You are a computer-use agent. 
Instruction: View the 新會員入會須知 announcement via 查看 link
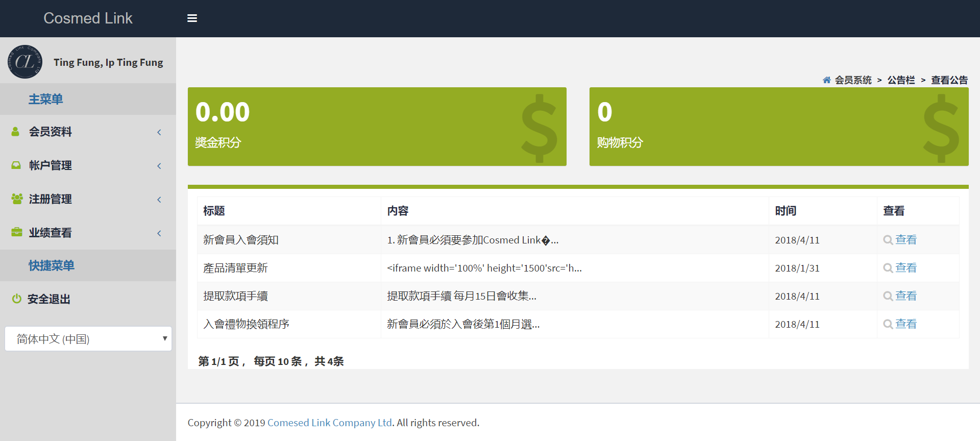906,240
